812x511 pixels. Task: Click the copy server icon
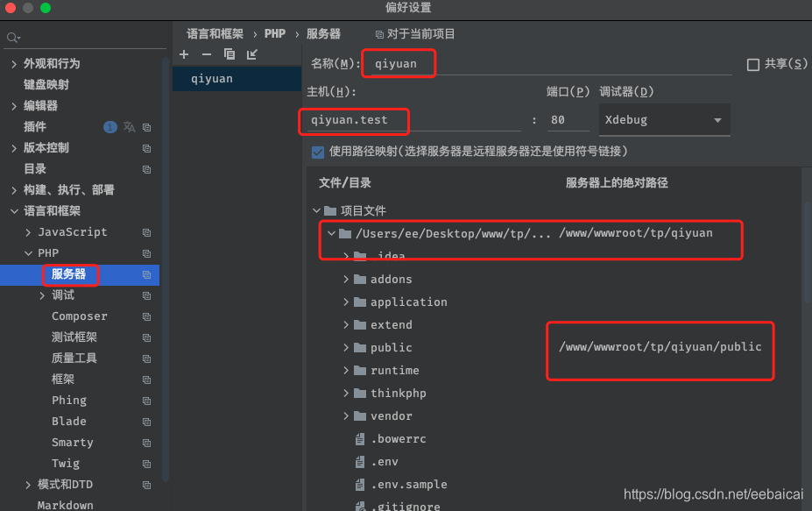tap(229, 54)
